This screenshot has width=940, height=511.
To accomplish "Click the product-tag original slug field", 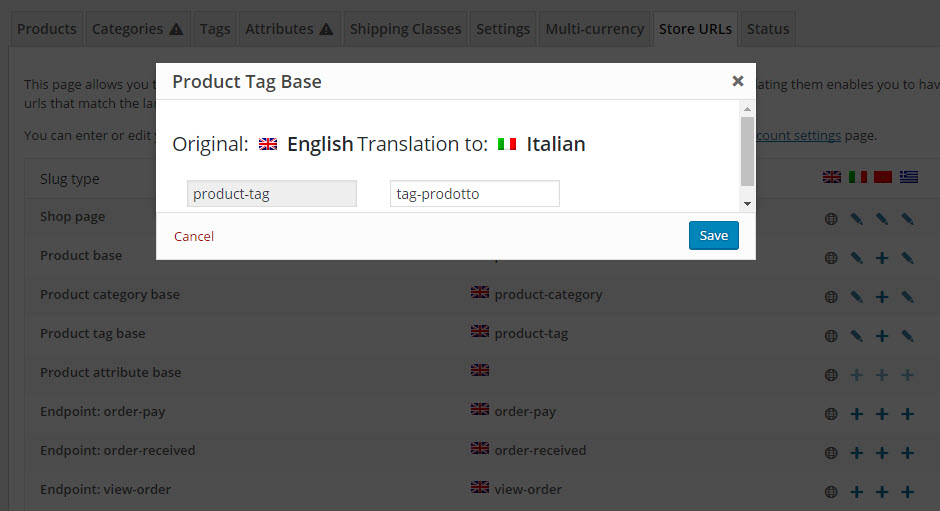I will pos(272,194).
